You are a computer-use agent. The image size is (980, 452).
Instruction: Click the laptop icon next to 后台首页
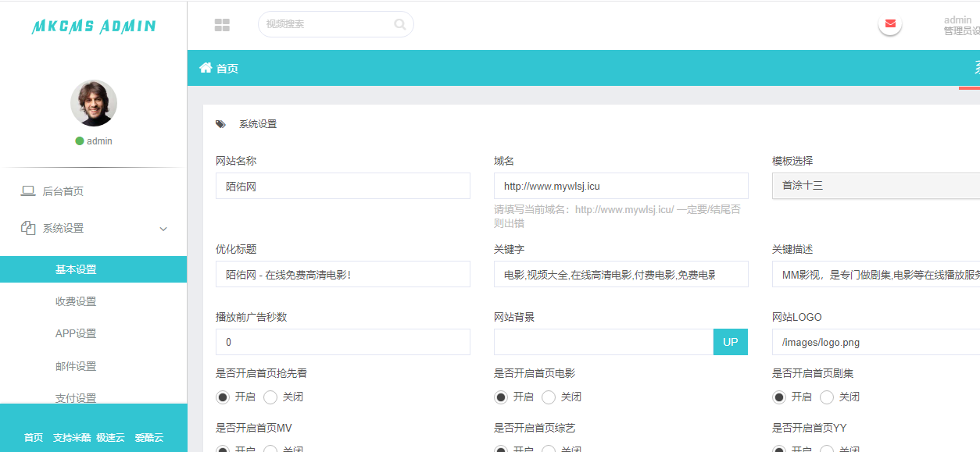click(x=28, y=191)
